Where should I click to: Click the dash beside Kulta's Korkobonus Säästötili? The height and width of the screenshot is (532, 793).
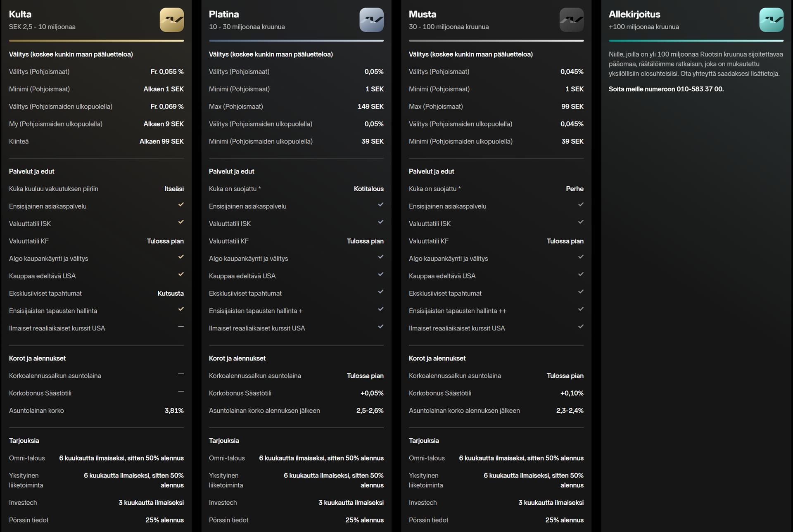pos(181,391)
